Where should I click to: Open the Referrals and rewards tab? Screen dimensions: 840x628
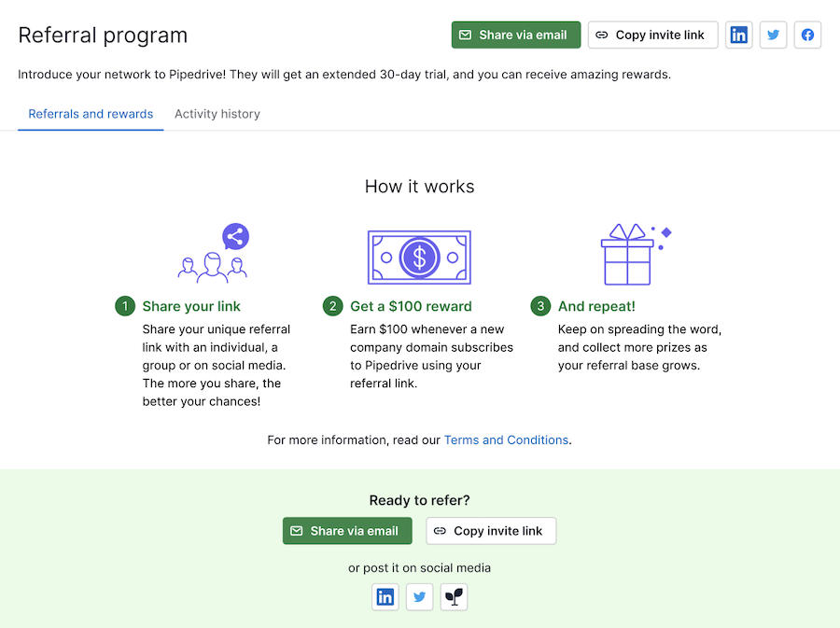tap(90, 113)
